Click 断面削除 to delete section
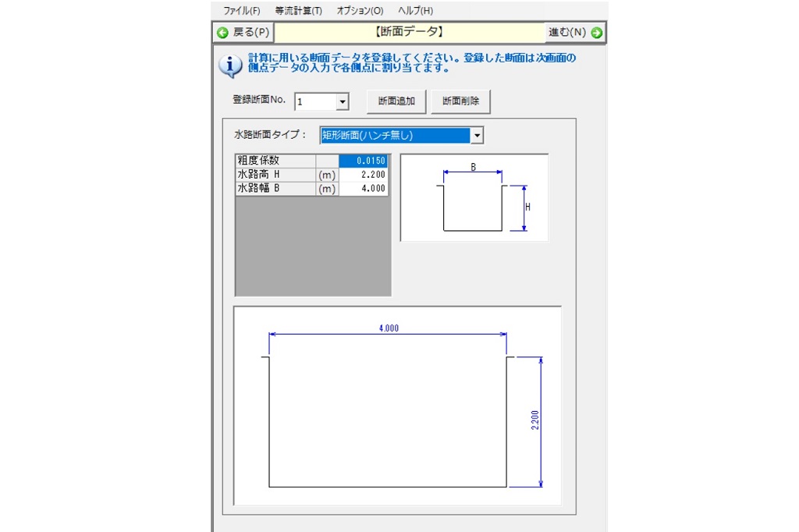This screenshot has width=799, height=532. pyautogui.click(x=460, y=101)
